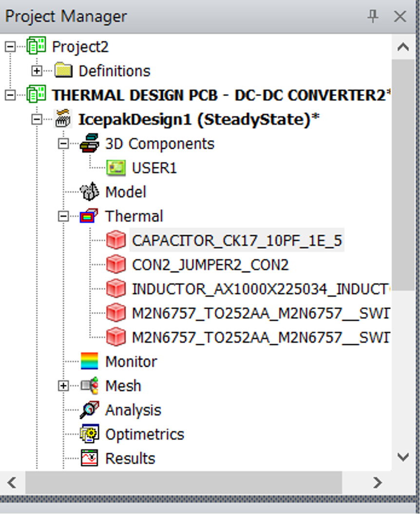Collapse the IcepakDesign1 design node
Screen dimensions: 420x514
37,119
